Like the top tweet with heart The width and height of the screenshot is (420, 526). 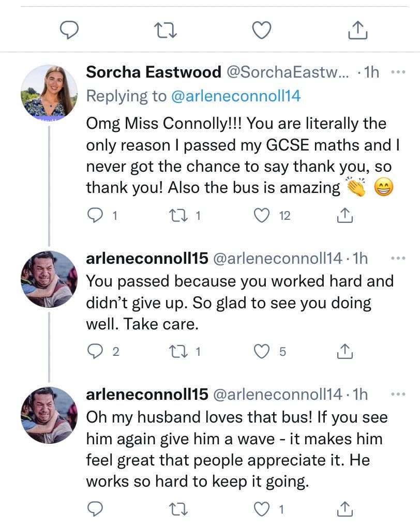click(x=262, y=31)
